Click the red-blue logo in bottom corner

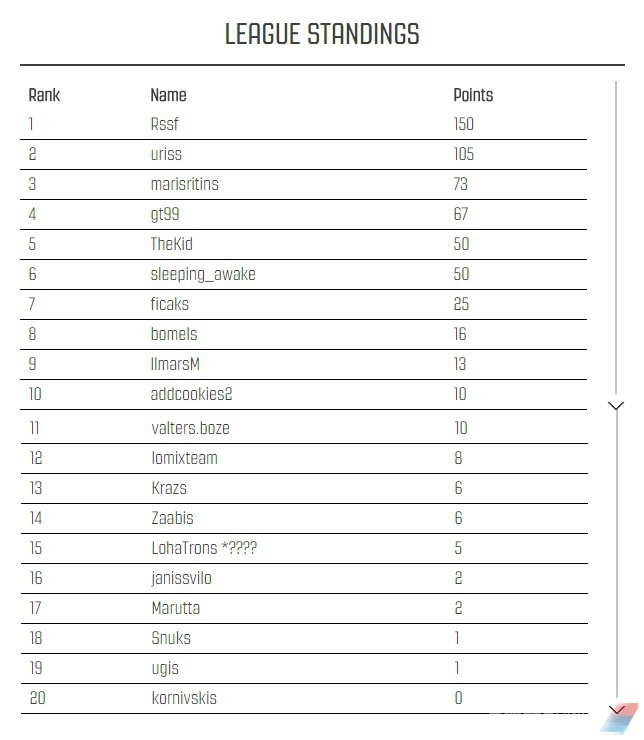[x=619, y=719]
